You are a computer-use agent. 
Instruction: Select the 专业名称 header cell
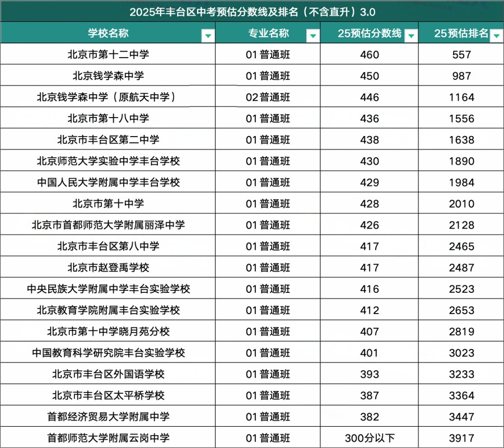tap(269, 34)
